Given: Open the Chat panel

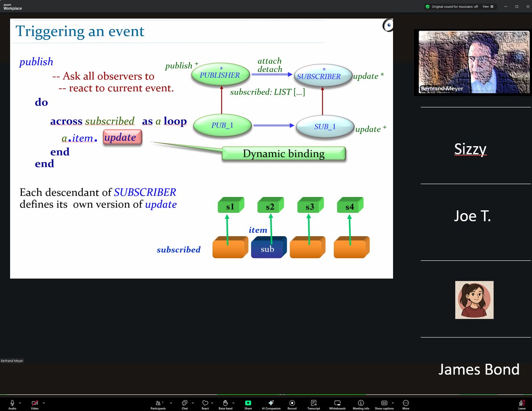Looking at the screenshot, I should pos(185,404).
